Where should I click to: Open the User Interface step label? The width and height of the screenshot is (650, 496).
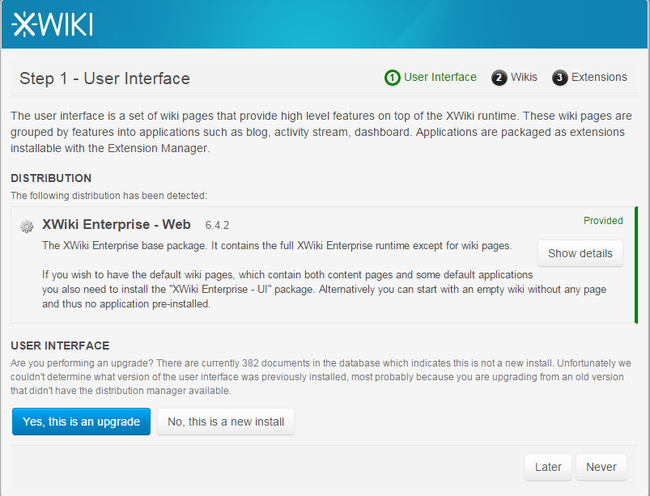[x=440, y=77]
